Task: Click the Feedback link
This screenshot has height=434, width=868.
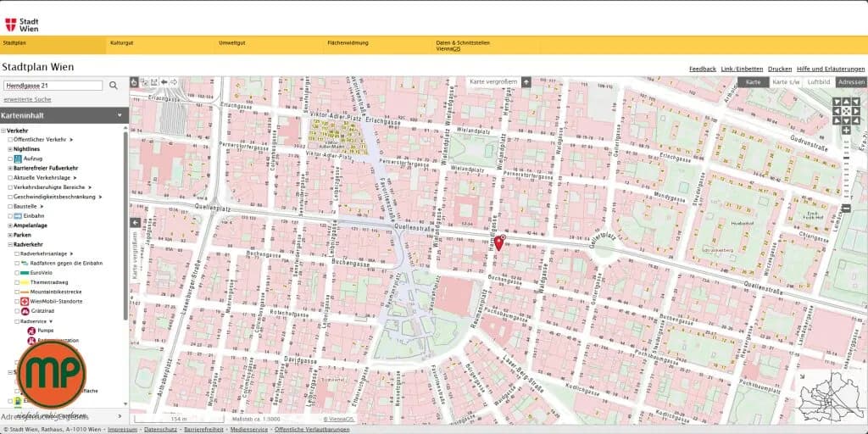Action: (x=703, y=70)
